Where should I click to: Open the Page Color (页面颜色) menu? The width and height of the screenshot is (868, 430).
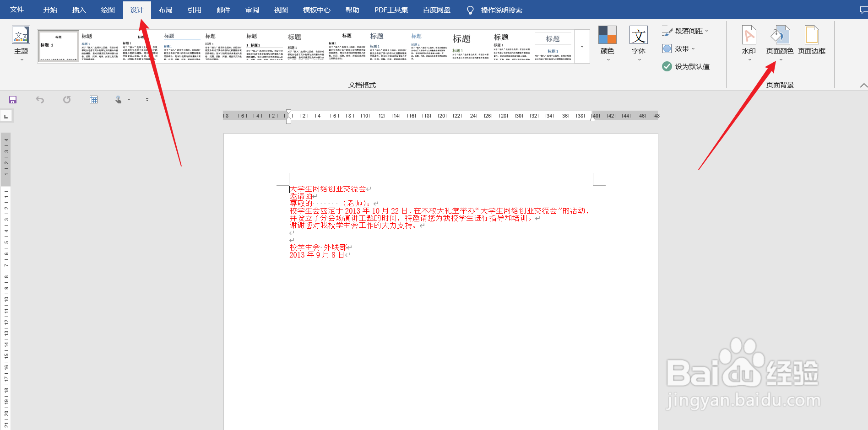tap(780, 43)
